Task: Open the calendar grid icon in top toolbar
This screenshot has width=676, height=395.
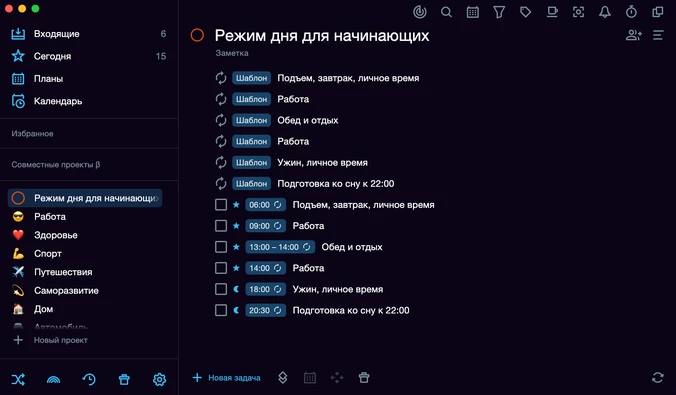Action: (473, 12)
